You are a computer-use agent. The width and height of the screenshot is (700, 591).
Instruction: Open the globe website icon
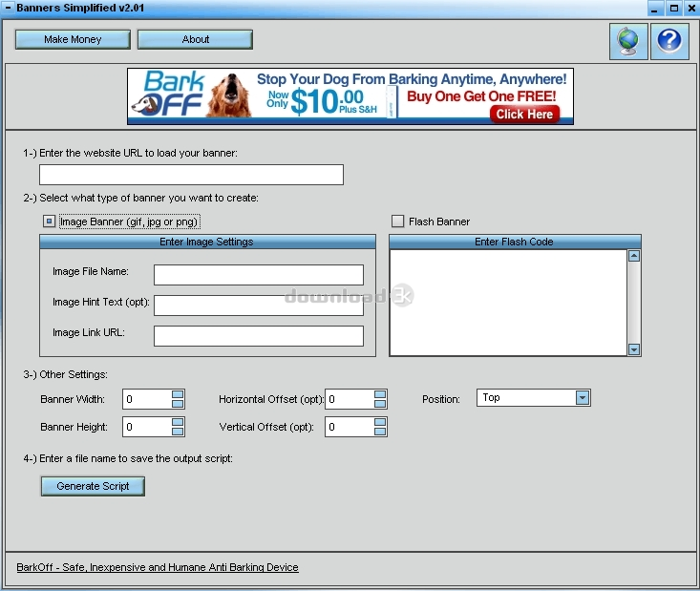click(x=628, y=41)
